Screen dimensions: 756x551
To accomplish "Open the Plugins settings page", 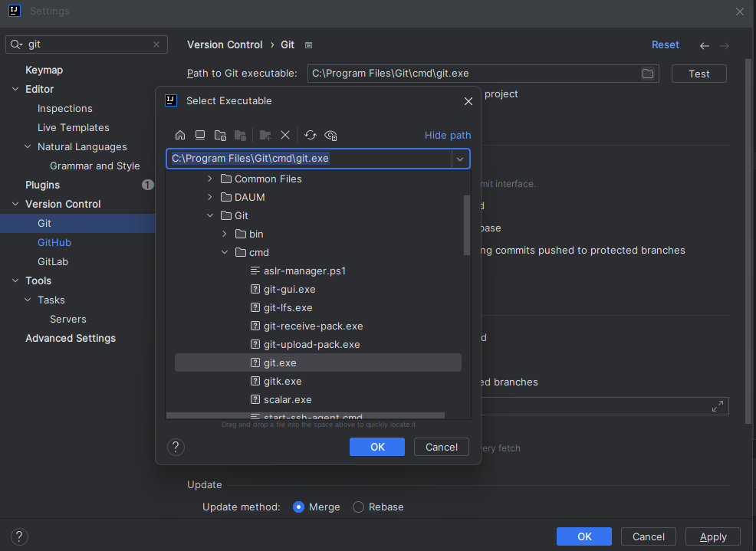I will click(x=42, y=185).
